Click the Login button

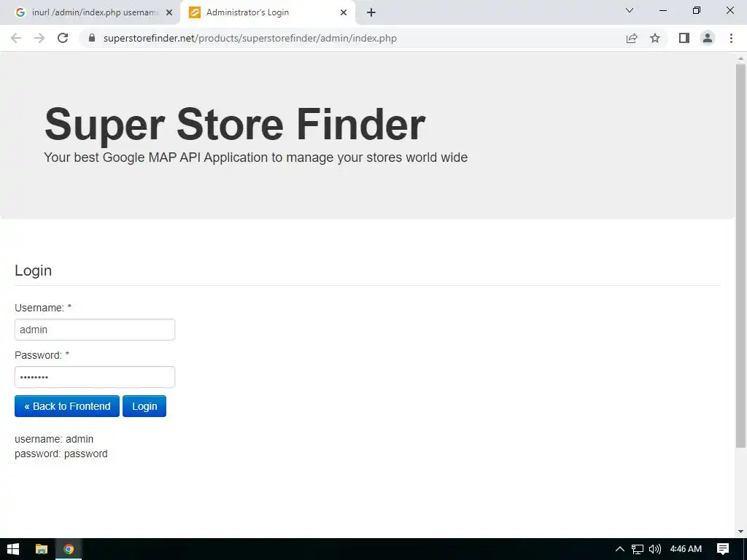point(144,406)
